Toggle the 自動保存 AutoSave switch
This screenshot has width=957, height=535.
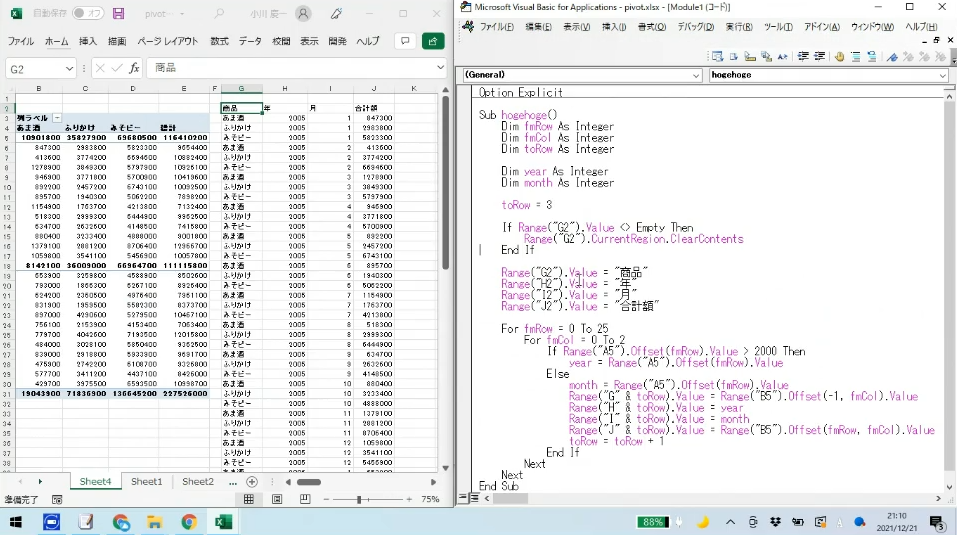click(89, 14)
